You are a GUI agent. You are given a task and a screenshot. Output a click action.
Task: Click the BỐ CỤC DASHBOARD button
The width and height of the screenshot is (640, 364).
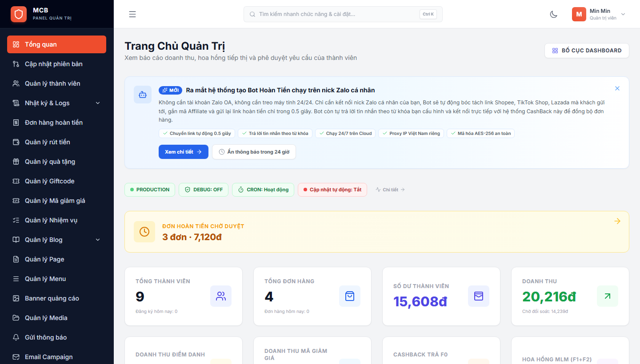[x=587, y=51]
